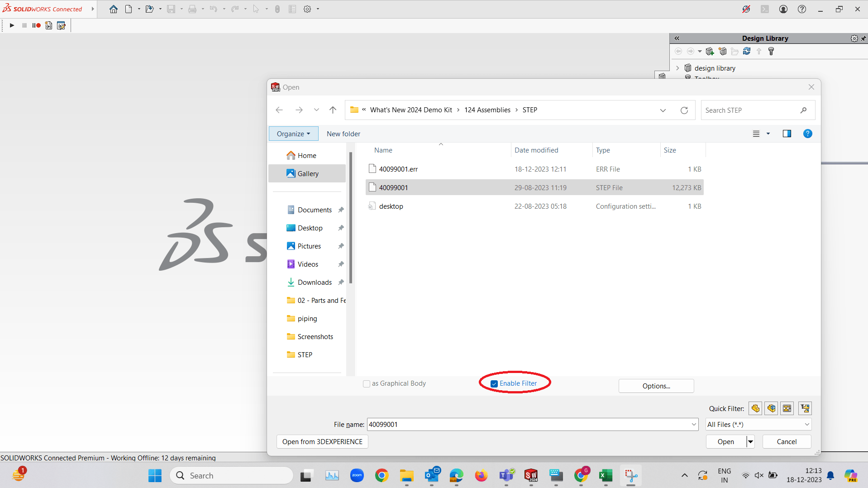868x488 pixels.
Task: Open Home in navigation pane
Action: pyautogui.click(x=307, y=156)
